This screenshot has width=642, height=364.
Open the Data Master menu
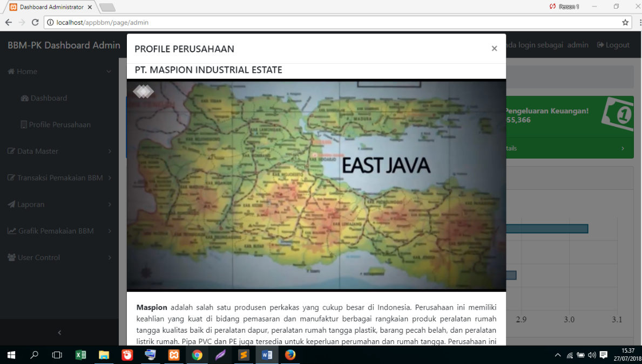click(59, 152)
